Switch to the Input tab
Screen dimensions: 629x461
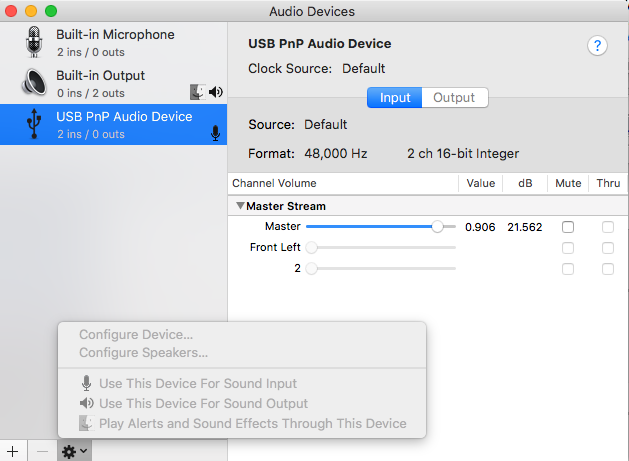coord(395,98)
